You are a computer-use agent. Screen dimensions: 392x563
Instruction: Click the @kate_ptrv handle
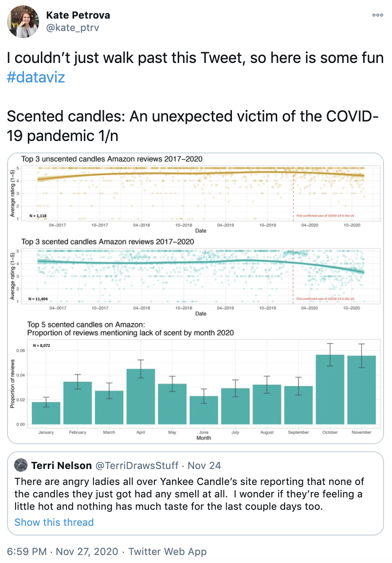[x=73, y=28]
